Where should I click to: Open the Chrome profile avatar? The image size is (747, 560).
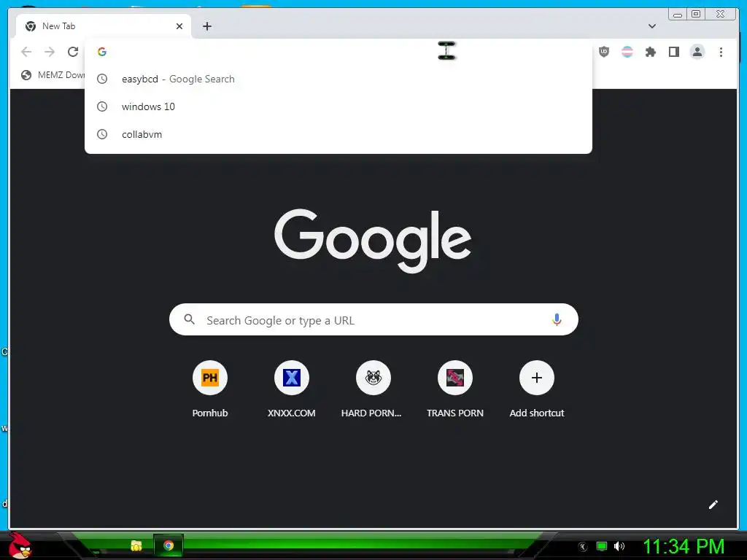click(697, 52)
